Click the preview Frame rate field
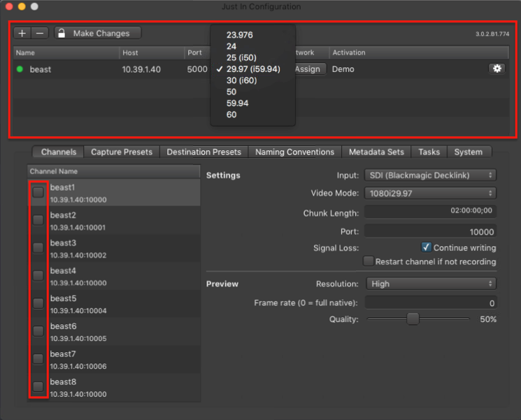Viewport: 521px width, 420px height. tap(431, 303)
